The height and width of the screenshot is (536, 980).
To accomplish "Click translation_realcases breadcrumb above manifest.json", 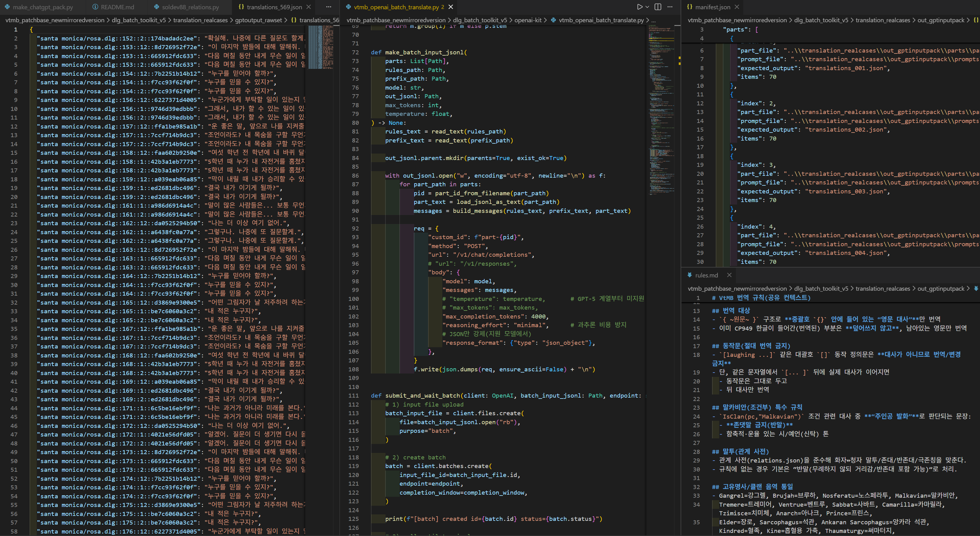I will (x=882, y=20).
